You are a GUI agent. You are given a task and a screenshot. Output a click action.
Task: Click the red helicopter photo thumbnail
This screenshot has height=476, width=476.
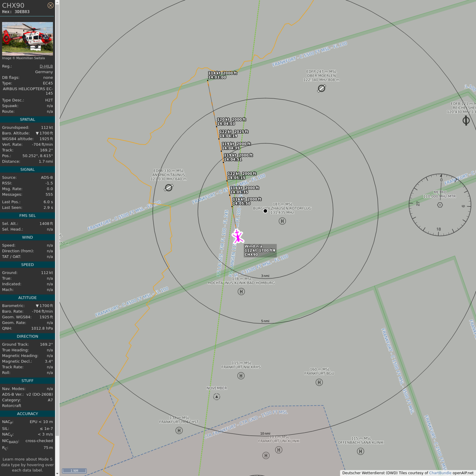coord(27,39)
